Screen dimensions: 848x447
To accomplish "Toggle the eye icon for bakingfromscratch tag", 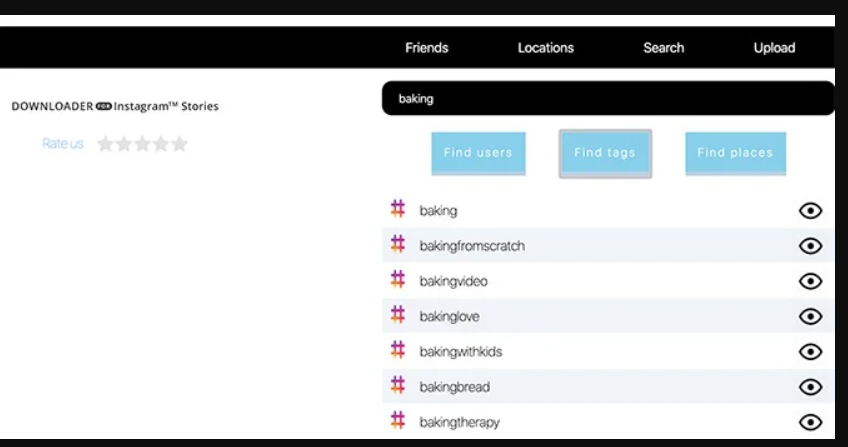I will [x=811, y=246].
